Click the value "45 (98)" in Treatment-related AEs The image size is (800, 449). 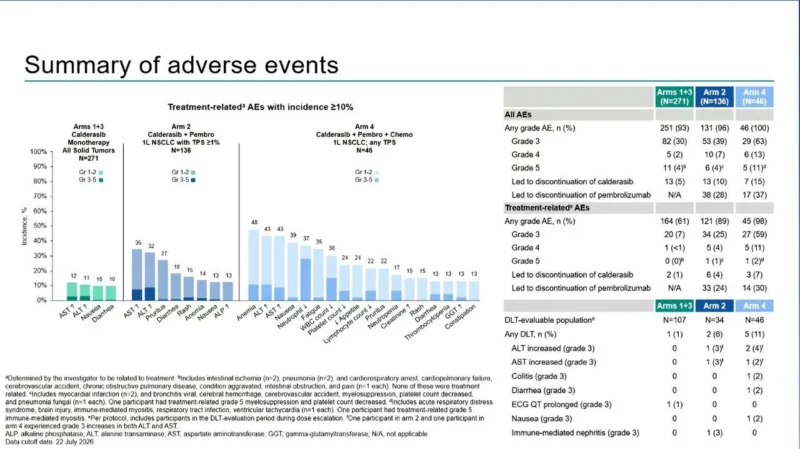tap(754, 221)
